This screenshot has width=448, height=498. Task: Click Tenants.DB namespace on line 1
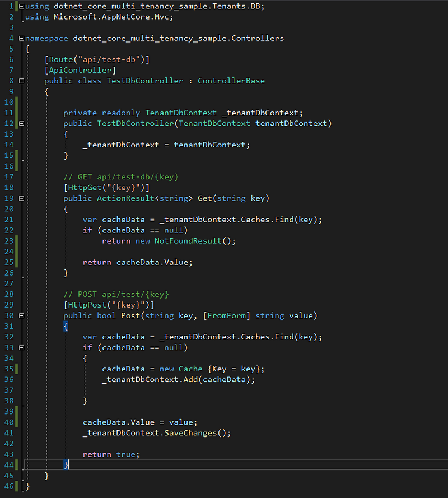236,6
